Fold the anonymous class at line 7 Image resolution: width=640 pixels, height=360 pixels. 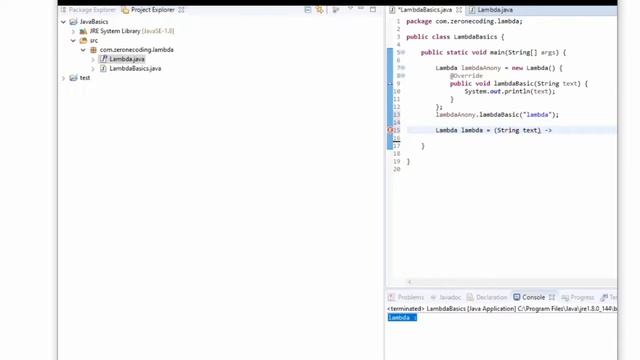coord(403,68)
